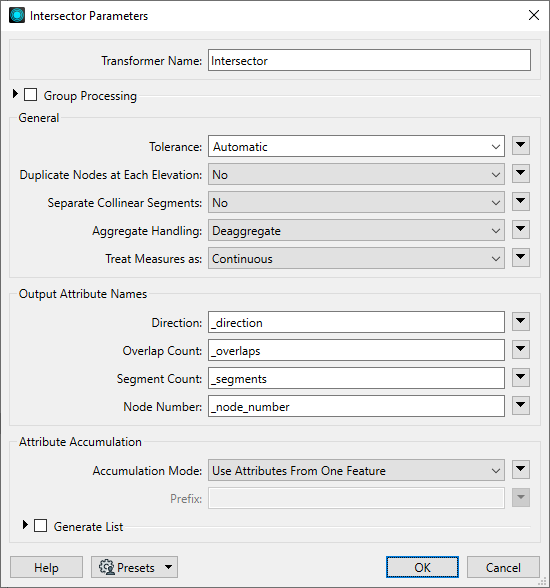Viewport: 550px width, 588px height.
Task: Open the Aggregate Handling dropdown
Action: tap(356, 231)
